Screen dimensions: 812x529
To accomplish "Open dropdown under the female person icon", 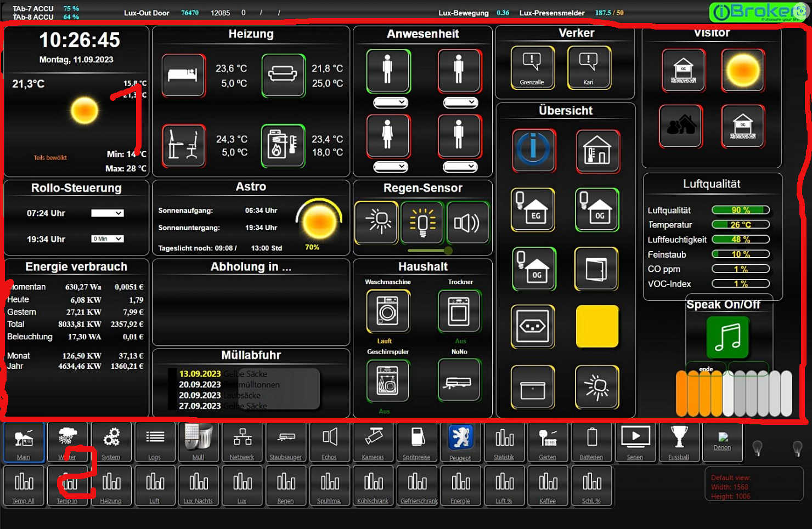I will (x=391, y=166).
